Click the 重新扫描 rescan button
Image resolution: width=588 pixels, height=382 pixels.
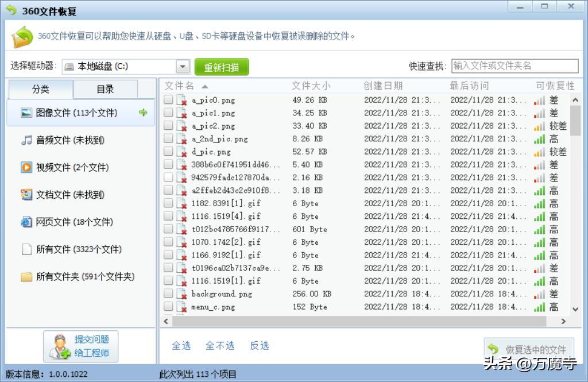coord(222,67)
